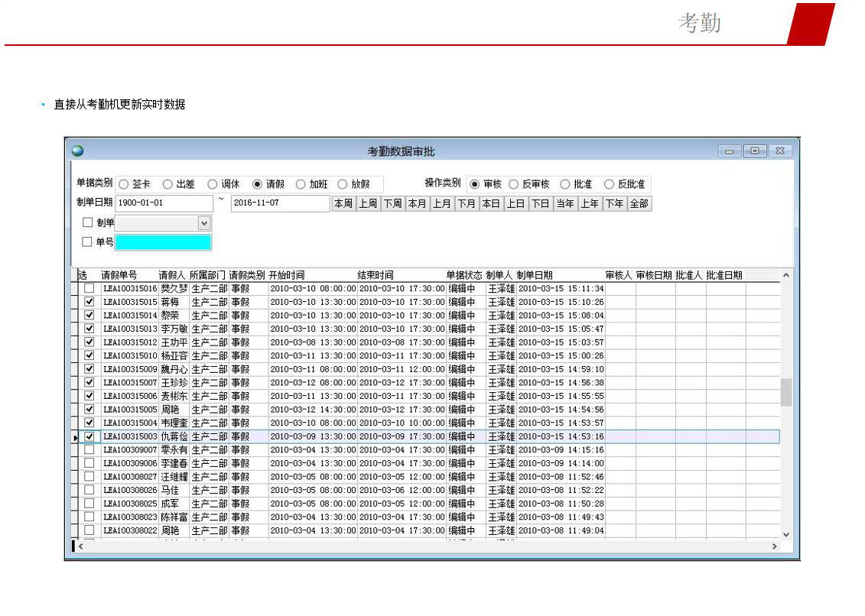Click the start date field 1900-01-01
Image resolution: width=865 pixels, height=616 pixels.
point(164,203)
